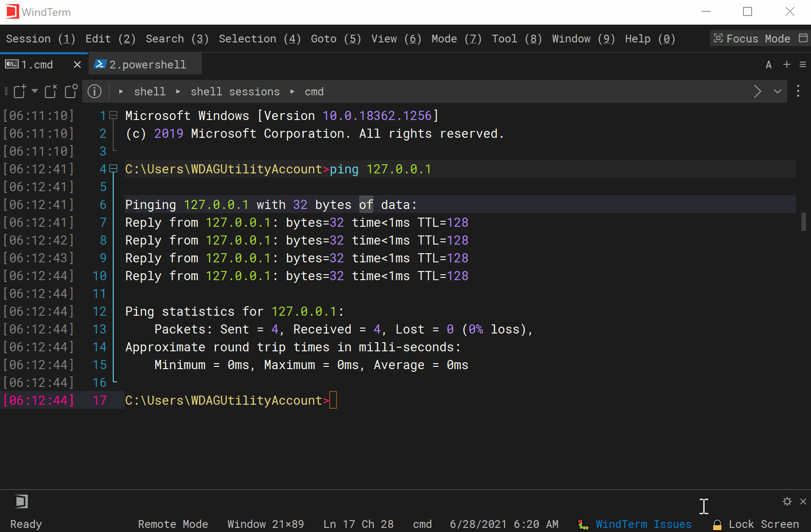Switch to the 2.powershell tab
This screenshot has width=811, height=532.
click(x=145, y=65)
